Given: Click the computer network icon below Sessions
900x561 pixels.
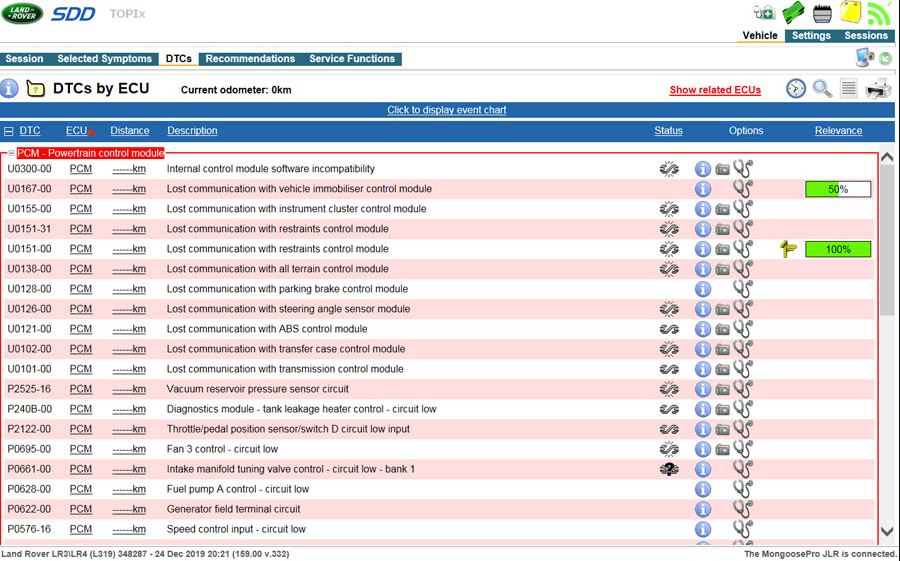Looking at the screenshot, I should (x=864, y=57).
